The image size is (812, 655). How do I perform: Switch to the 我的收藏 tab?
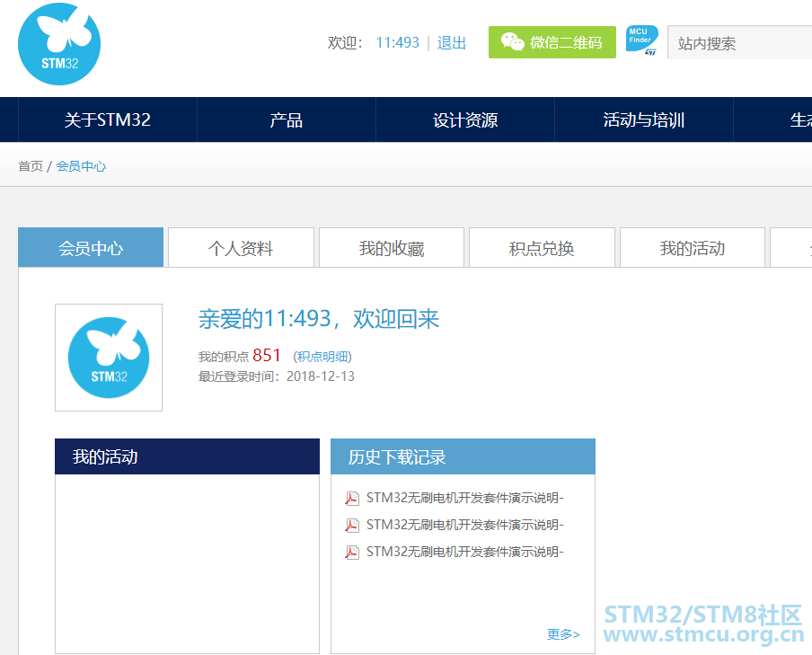[x=392, y=248]
